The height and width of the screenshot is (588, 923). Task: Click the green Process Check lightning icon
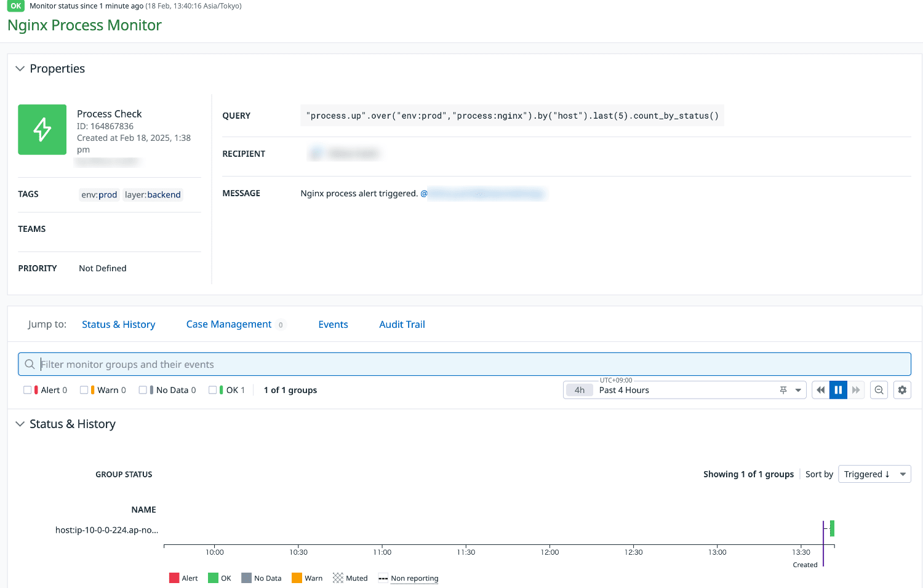pyautogui.click(x=42, y=129)
